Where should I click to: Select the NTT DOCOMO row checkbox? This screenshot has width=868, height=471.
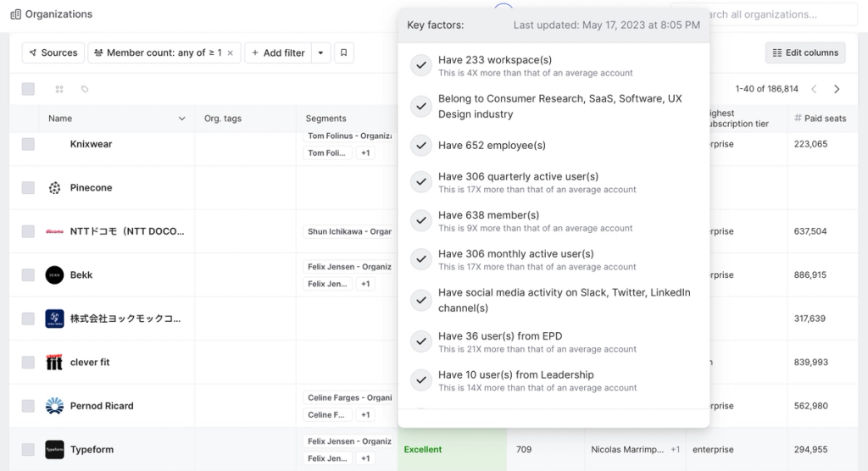[x=28, y=231]
